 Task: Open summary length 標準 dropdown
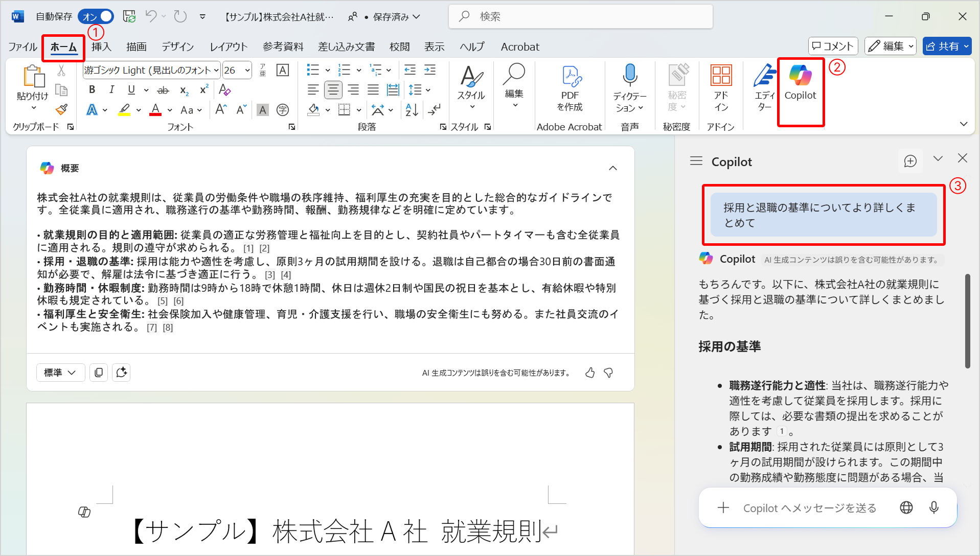(60, 373)
